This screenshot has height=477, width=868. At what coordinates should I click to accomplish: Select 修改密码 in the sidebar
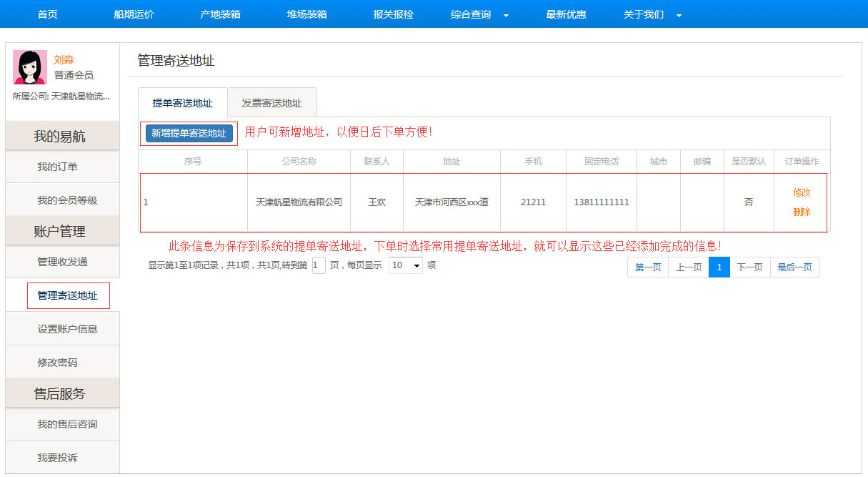click(57, 363)
